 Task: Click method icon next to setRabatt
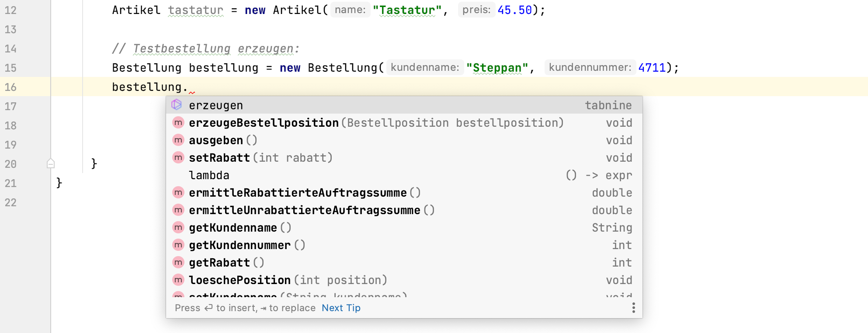point(178,158)
